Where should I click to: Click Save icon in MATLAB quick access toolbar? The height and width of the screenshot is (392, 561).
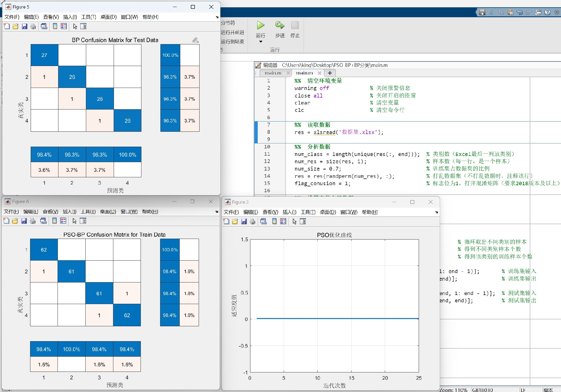click(482, 12)
